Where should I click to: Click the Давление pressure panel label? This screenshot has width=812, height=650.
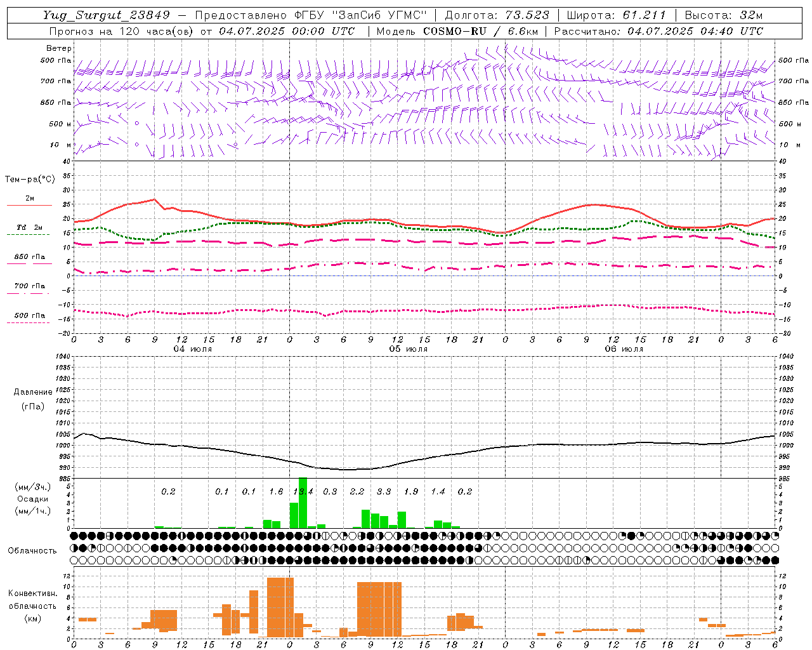33,392
